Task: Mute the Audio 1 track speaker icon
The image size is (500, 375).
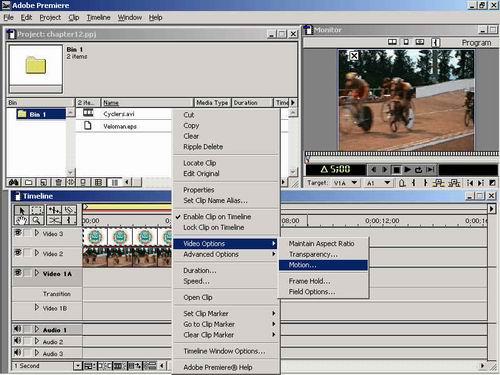Action: (x=17, y=329)
